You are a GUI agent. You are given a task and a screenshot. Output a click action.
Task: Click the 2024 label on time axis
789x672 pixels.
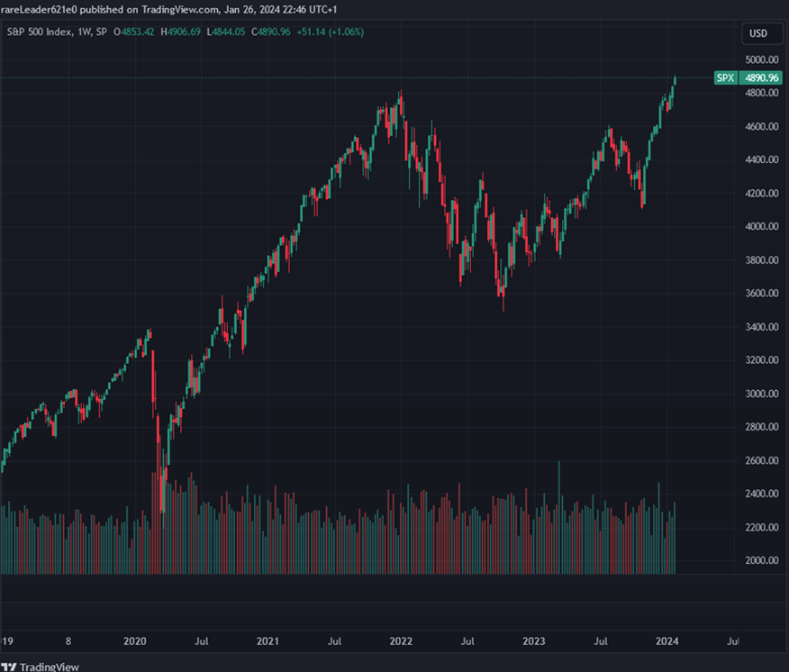click(667, 641)
